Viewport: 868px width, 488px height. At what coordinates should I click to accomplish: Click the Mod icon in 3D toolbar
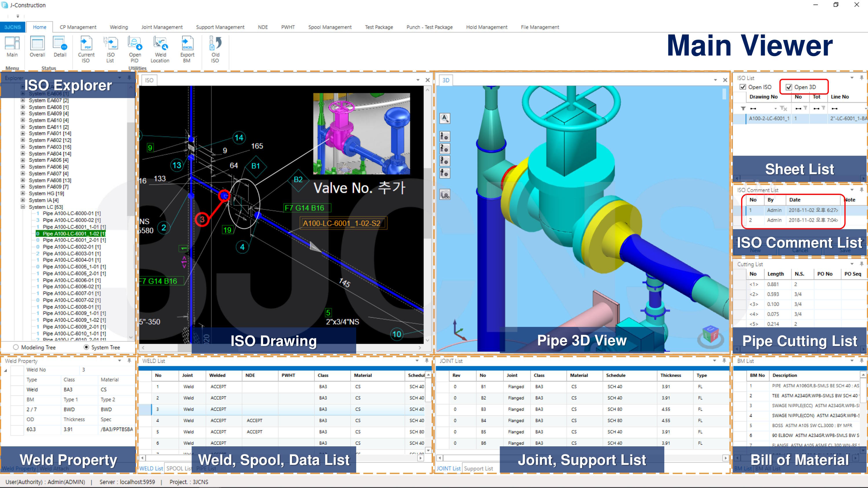[x=445, y=194]
